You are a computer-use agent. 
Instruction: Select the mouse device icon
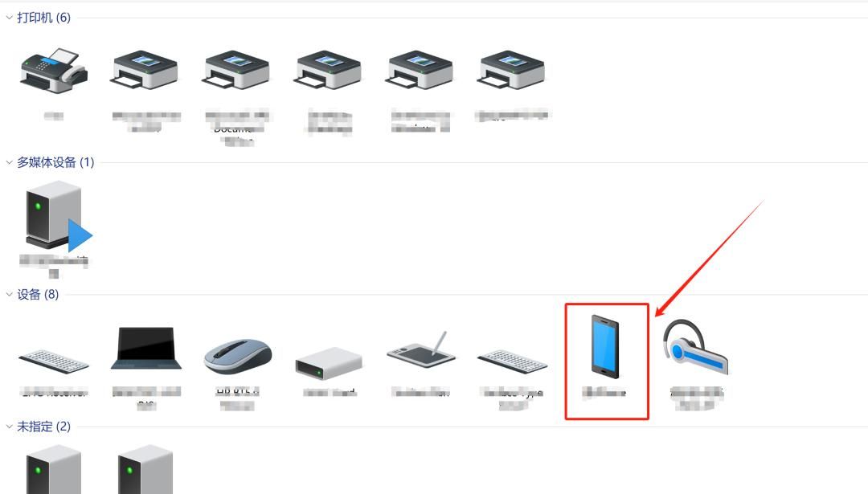237,357
